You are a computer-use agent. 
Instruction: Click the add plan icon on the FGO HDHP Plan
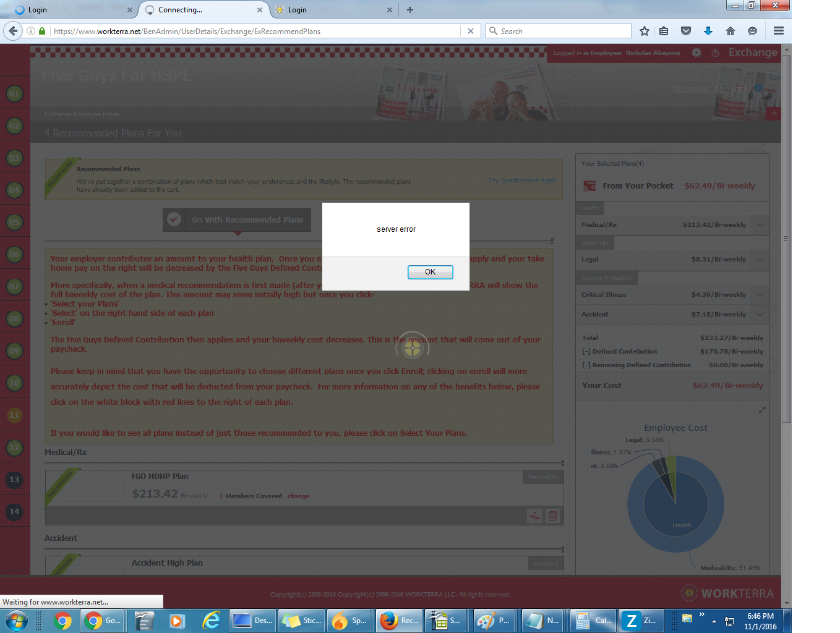pyautogui.click(x=534, y=516)
